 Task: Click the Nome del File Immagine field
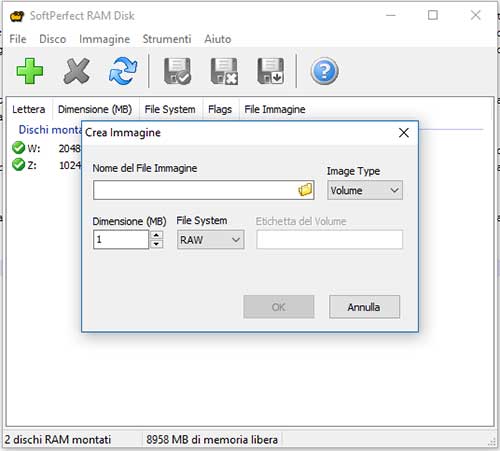click(203, 190)
